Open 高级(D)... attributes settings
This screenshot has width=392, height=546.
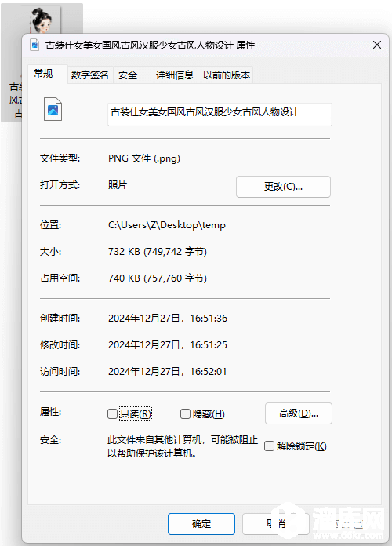[299, 413]
